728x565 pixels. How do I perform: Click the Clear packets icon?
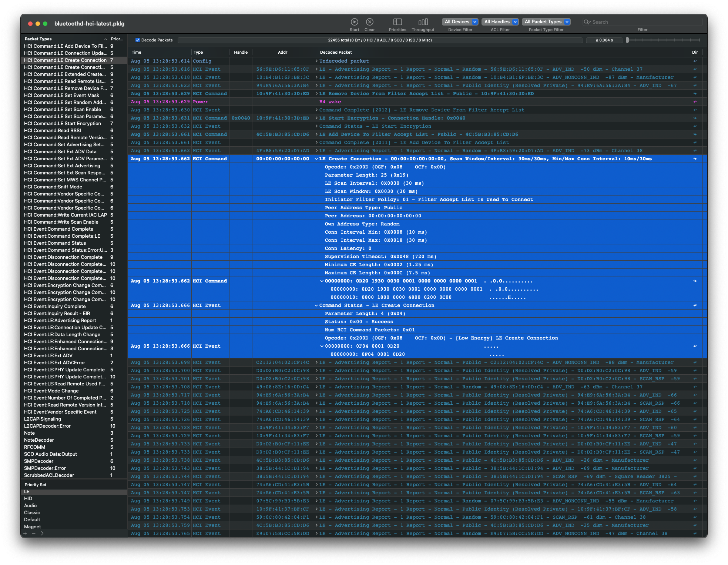369,22
